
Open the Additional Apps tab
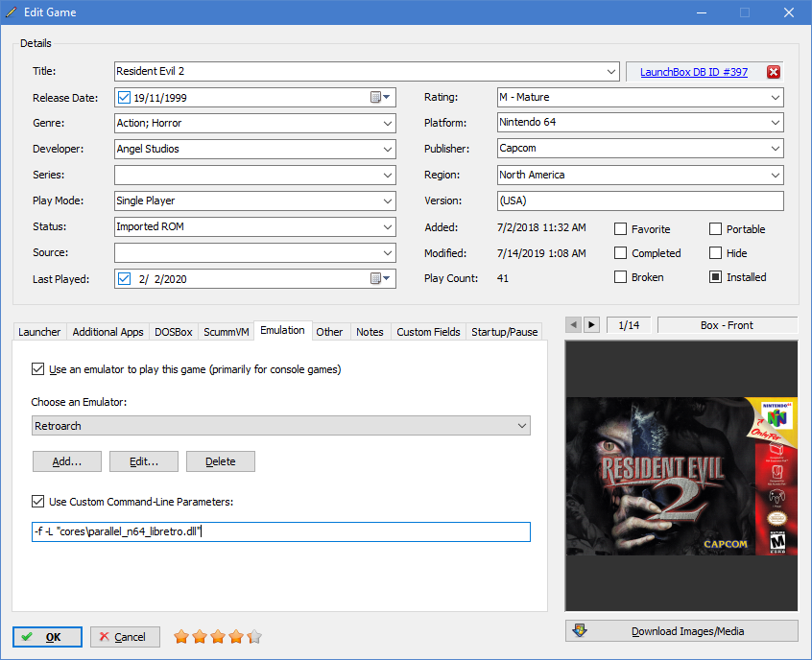107,332
